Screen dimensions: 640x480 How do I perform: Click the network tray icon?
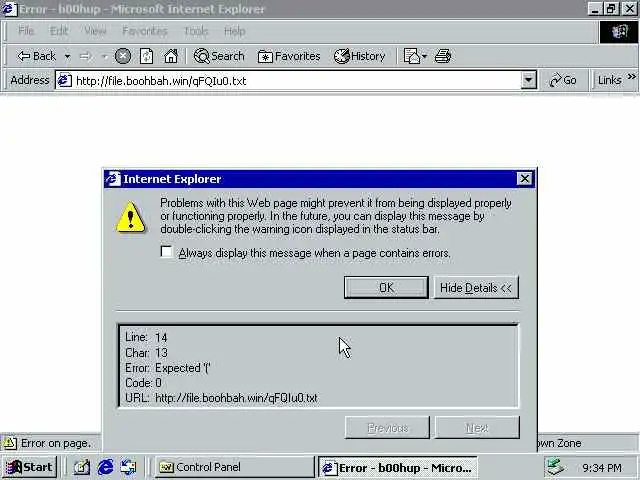[x=555, y=467]
